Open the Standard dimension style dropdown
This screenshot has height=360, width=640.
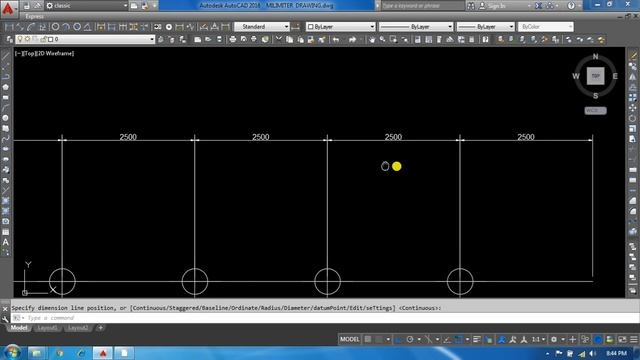262,27
